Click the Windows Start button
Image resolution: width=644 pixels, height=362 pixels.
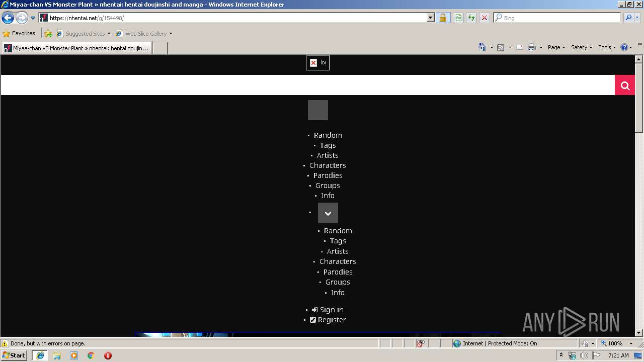point(14,355)
